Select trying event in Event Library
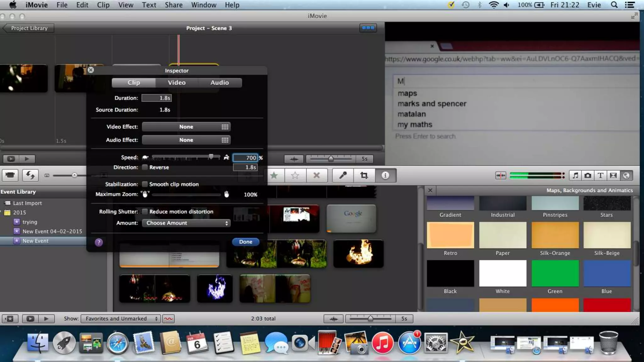The image size is (644, 362). click(x=30, y=222)
